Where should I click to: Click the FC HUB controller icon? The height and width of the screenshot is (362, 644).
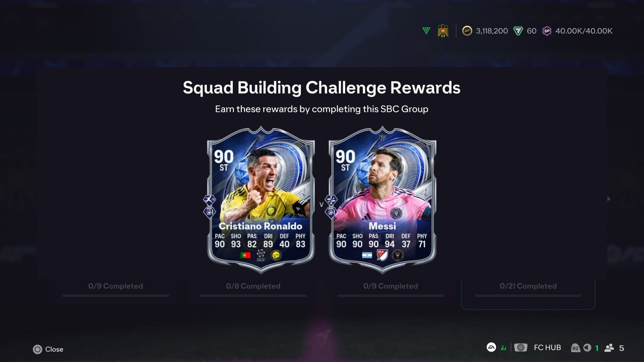(x=521, y=348)
